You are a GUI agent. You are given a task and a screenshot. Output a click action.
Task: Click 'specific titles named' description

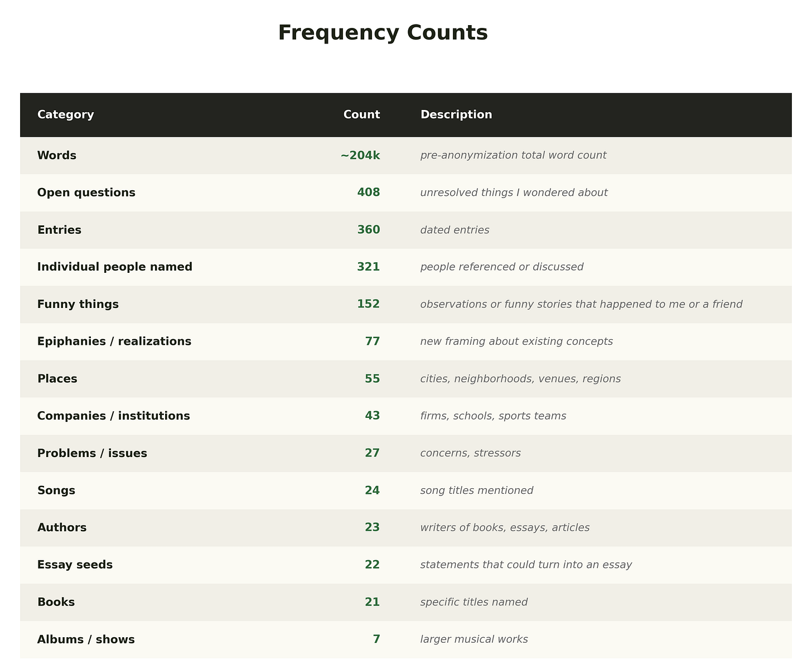(x=474, y=602)
